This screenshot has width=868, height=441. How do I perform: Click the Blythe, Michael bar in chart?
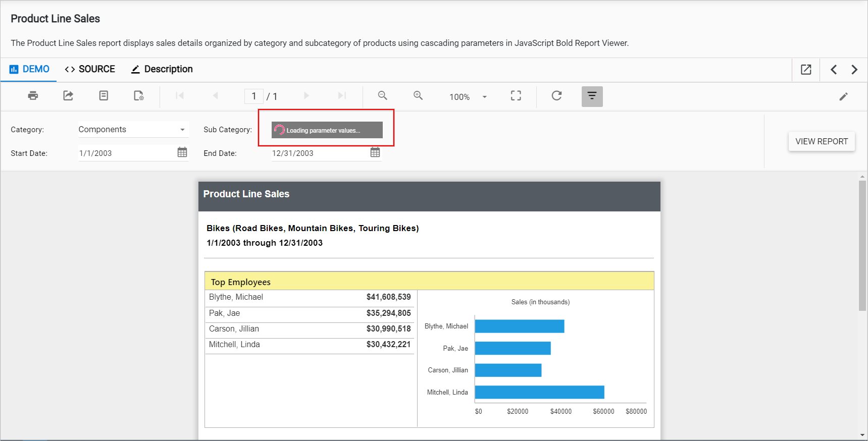click(520, 326)
